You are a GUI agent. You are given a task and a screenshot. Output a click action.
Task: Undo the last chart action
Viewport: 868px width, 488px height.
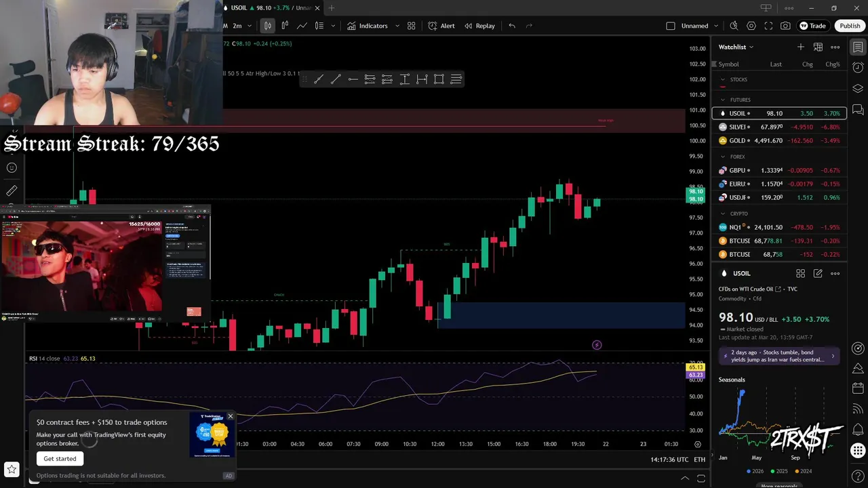[x=512, y=26]
